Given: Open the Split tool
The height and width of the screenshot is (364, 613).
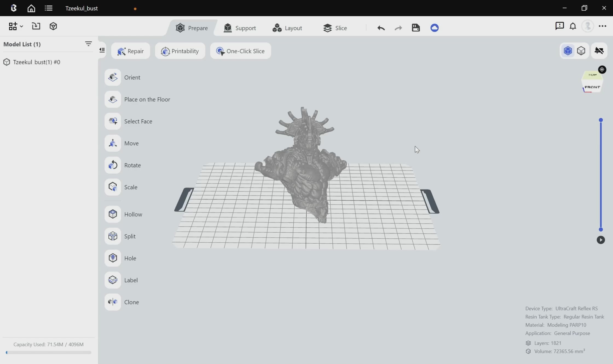Looking at the screenshot, I should pyautogui.click(x=113, y=236).
